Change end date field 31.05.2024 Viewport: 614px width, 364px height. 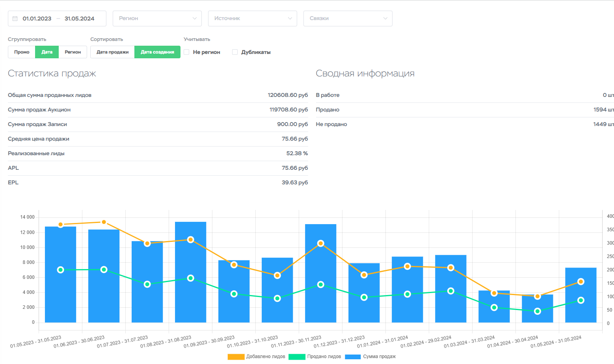point(80,19)
